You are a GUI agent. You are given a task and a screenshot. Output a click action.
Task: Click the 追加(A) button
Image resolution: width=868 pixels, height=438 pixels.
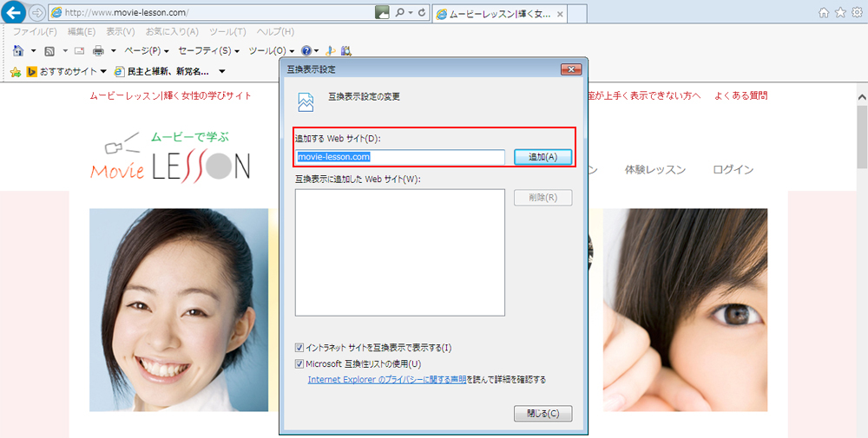click(x=542, y=157)
